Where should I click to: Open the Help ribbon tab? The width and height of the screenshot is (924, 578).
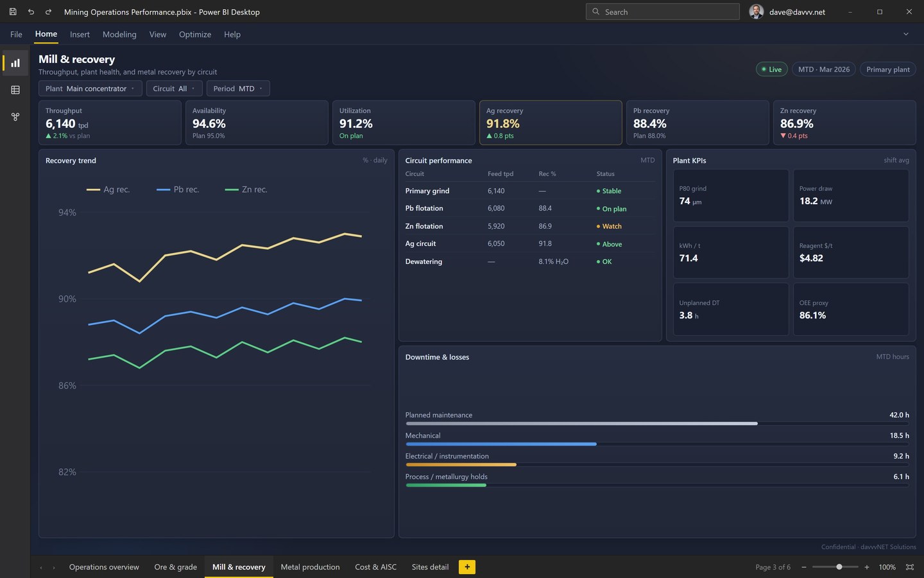[x=232, y=35]
